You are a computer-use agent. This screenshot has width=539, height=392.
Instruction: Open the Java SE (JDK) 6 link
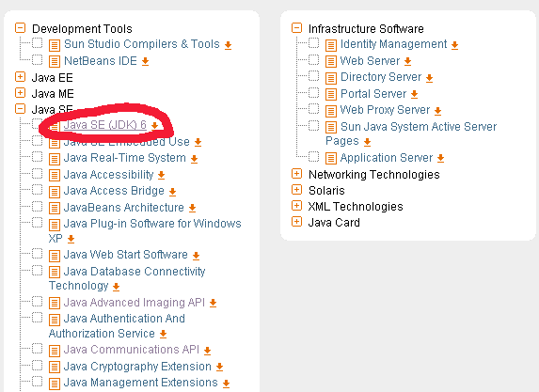click(x=104, y=125)
